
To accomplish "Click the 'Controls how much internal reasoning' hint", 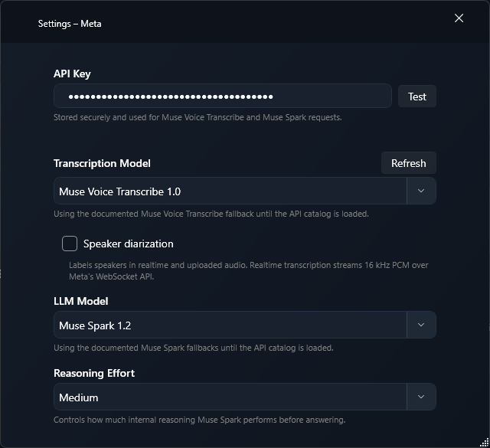I will tap(199, 420).
